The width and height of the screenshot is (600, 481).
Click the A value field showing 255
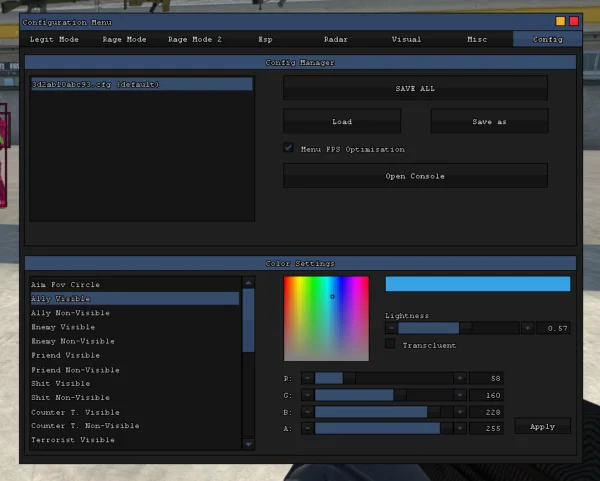tap(486, 428)
